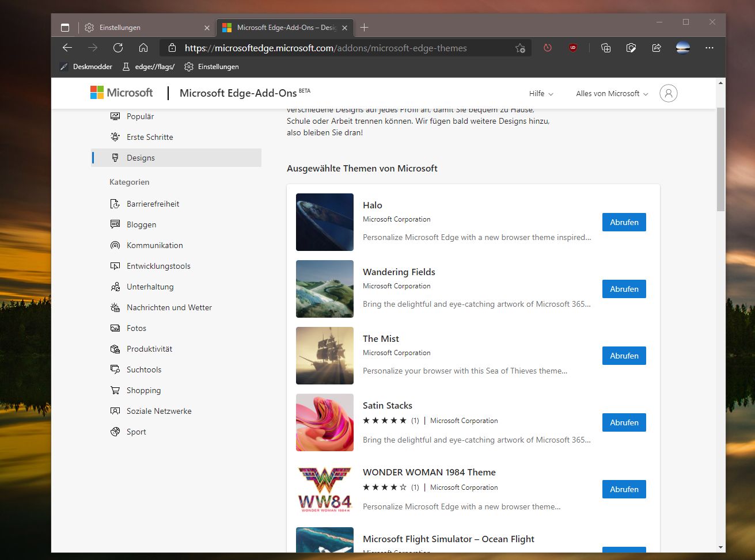Click the Satin Stacks star rating

tap(385, 421)
